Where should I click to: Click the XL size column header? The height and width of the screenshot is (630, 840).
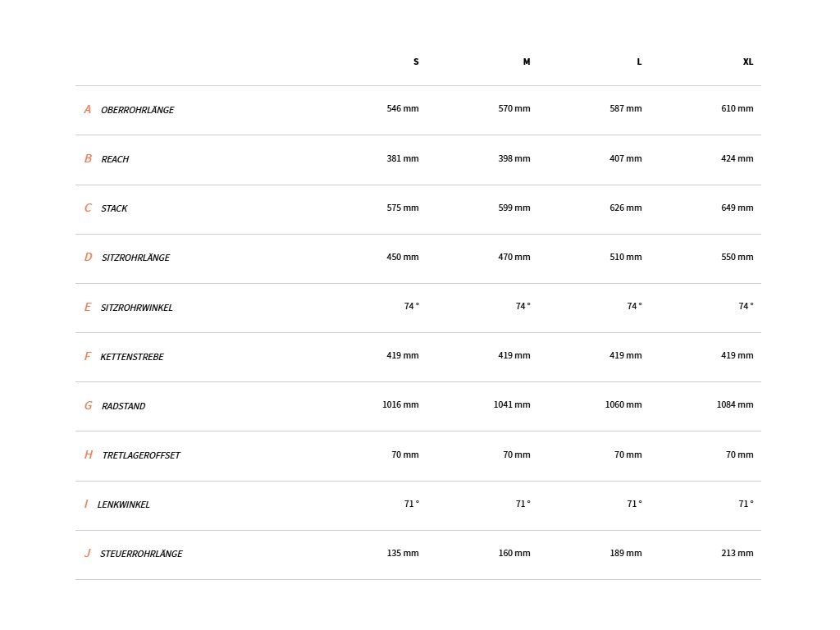pos(748,62)
